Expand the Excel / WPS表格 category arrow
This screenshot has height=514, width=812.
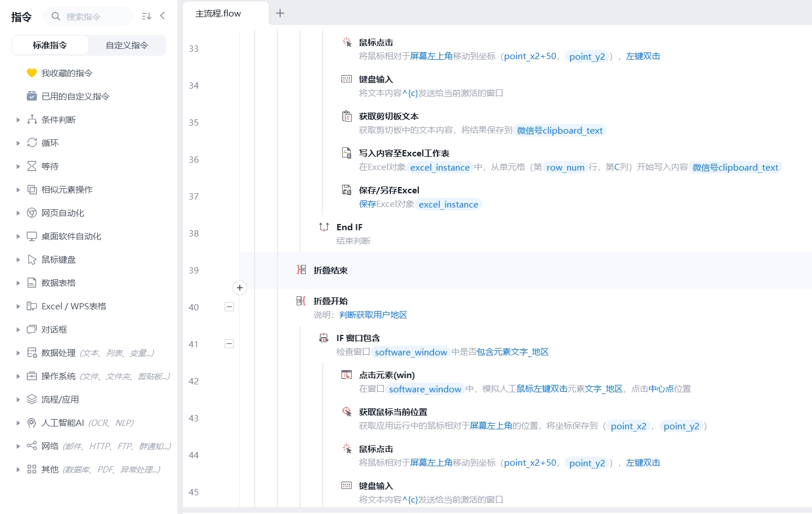click(18, 306)
